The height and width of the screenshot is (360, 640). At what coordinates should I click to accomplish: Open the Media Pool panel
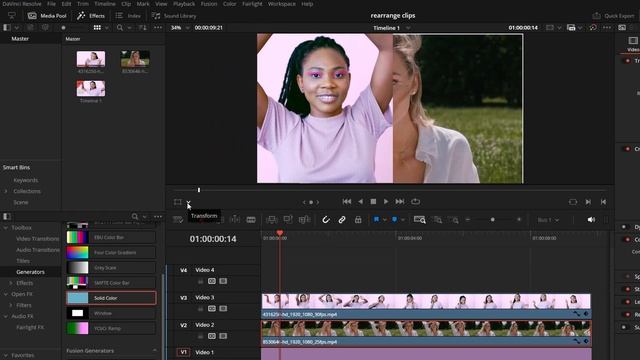[47, 16]
